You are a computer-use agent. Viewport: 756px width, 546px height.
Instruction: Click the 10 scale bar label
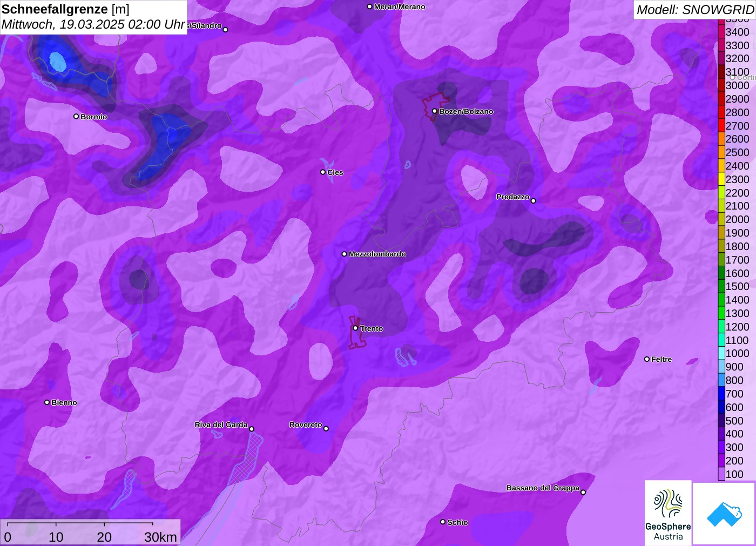coord(56,537)
